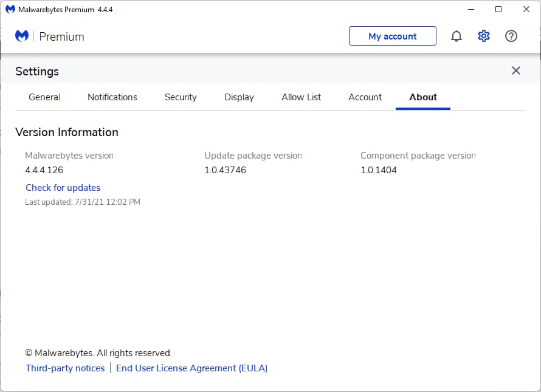Close the Settings panel with the X
The width and height of the screenshot is (541, 392).
pos(516,70)
